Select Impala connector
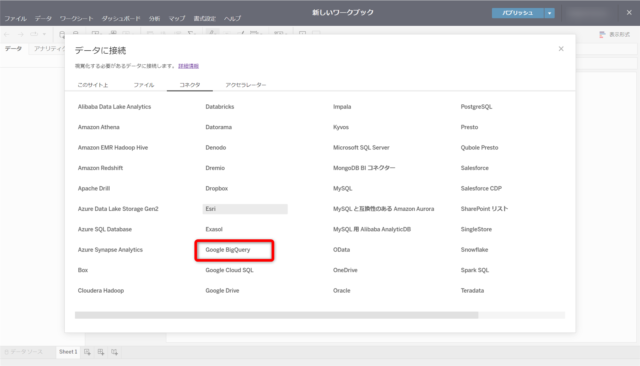Viewport: 640px width, 366px height. coord(342,107)
